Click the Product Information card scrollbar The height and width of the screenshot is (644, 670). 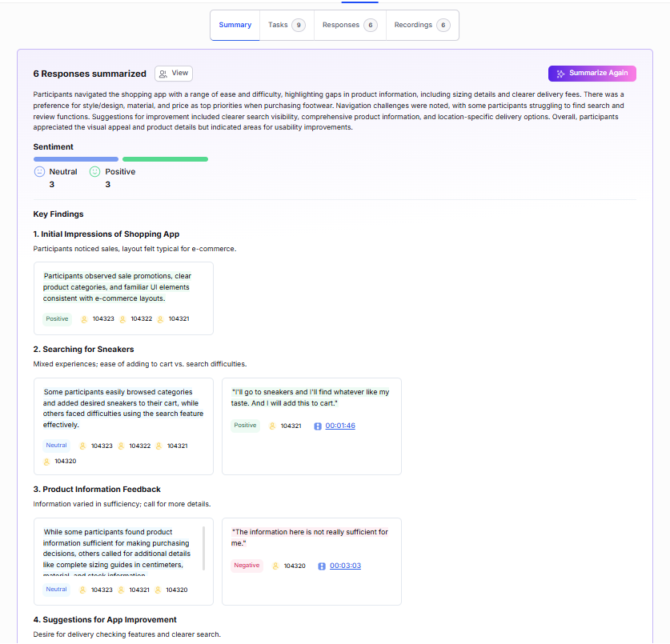point(204,548)
